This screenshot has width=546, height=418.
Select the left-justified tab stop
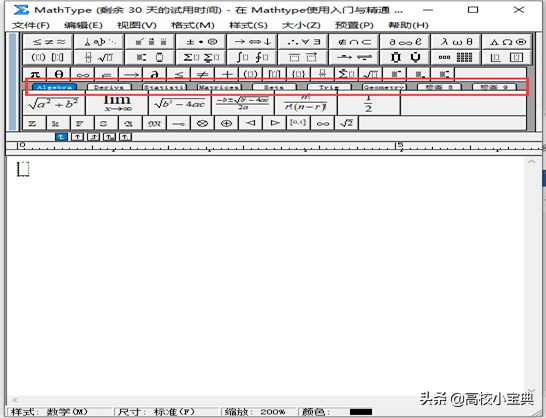(x=61, y=137)
